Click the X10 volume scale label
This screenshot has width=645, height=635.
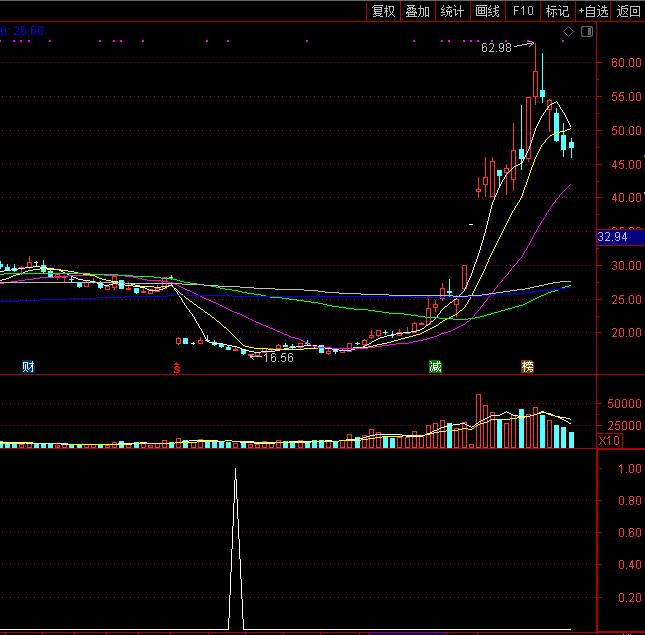tap(610, 441)
